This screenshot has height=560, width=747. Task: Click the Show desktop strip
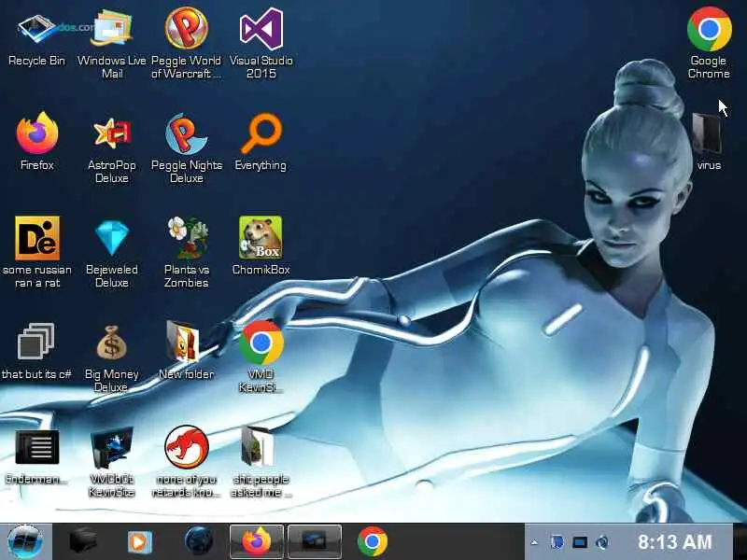pyautogui.click(x=740, y=542)
